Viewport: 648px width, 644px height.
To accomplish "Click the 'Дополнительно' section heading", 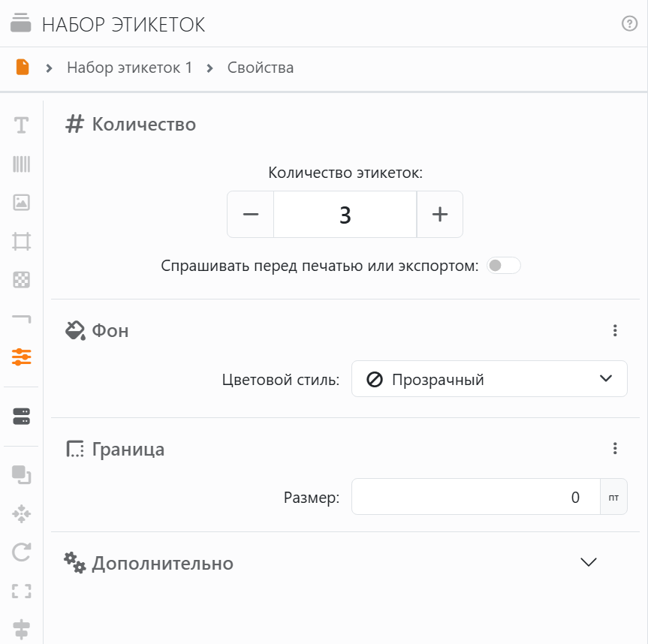I will coord(162,564).
